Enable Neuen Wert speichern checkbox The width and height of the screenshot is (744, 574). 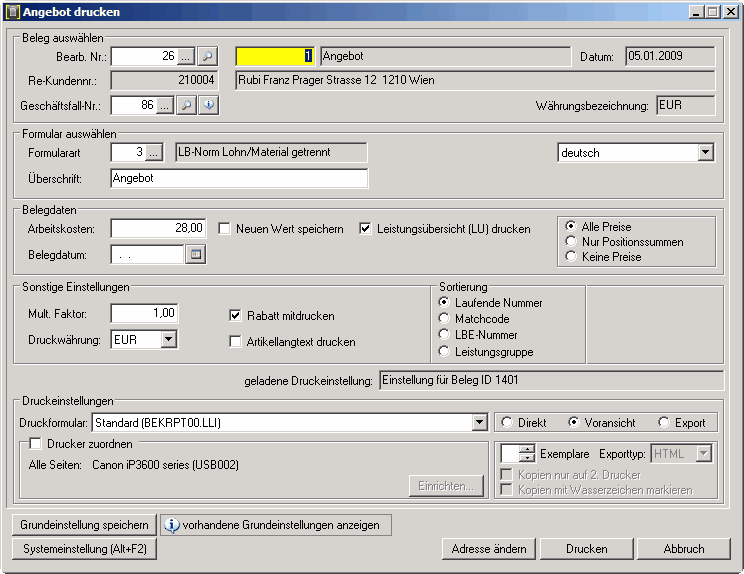coord(225,228)
